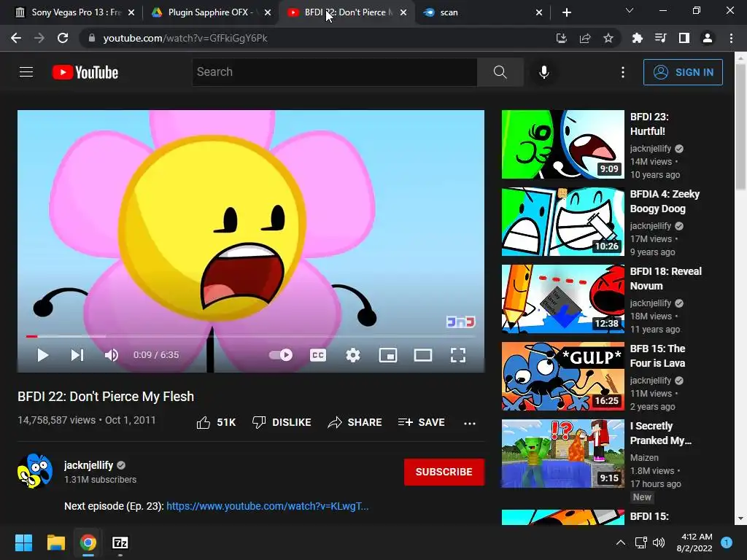747x560 pixels.
Task: Close the scan tab
Action: (x=539, y=12)
